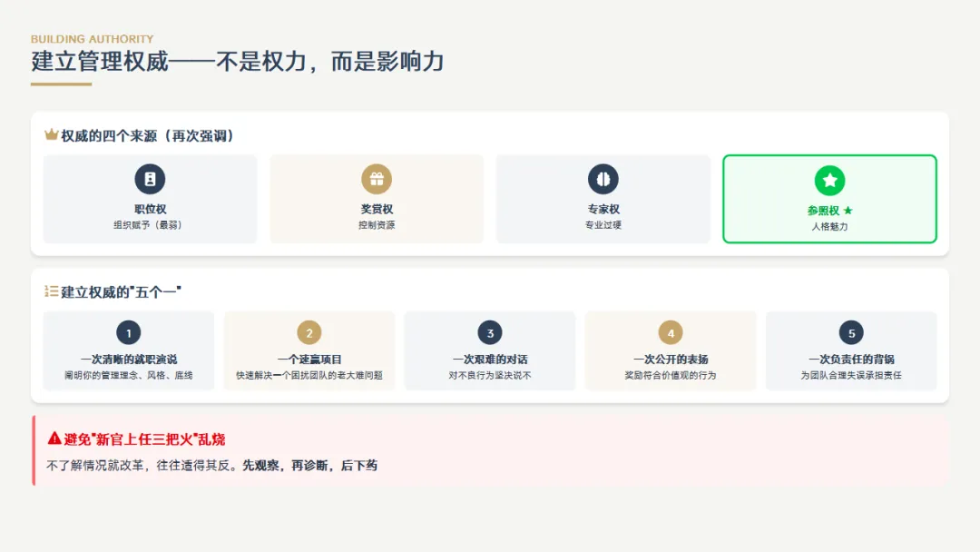Click the list icon beside 建立权威的五个一
This screenshot has height=552, width=980.
pos(51,291)
